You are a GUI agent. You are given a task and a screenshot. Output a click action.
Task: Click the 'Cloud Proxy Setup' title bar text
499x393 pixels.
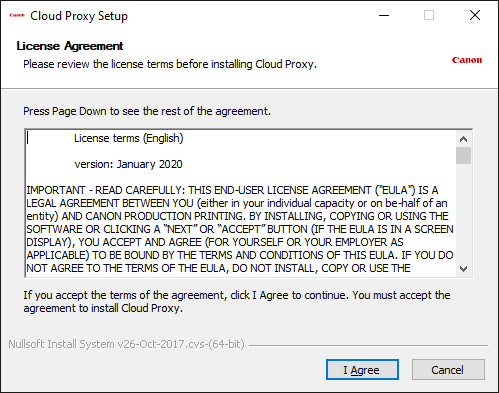[x=79, y=16]
